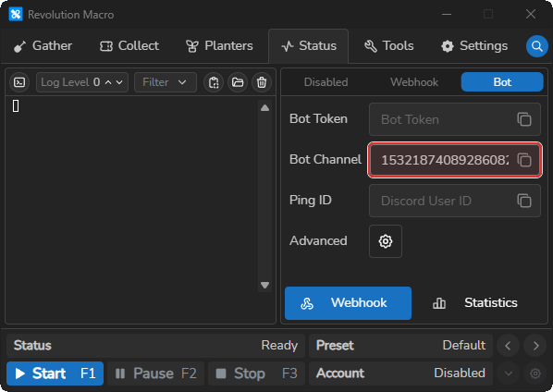Click the Status Ready indicator
Image resolution: width=553 pixels, height=392 pixels.
[x=155, y=346]
